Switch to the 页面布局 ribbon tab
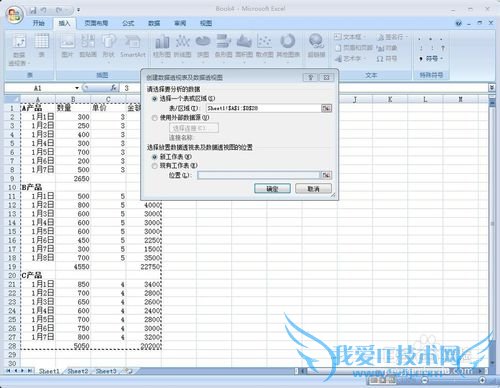Viewport: 500px width, 388px height. coord(96,23)
